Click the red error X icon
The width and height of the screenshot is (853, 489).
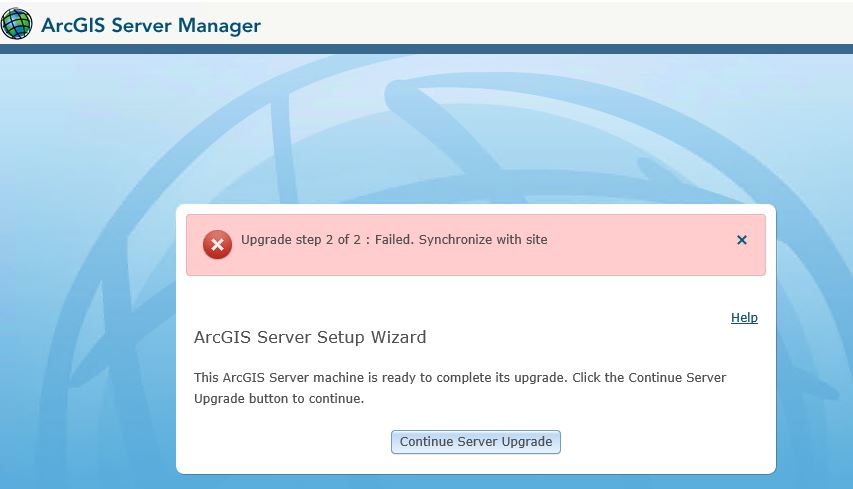217,244
